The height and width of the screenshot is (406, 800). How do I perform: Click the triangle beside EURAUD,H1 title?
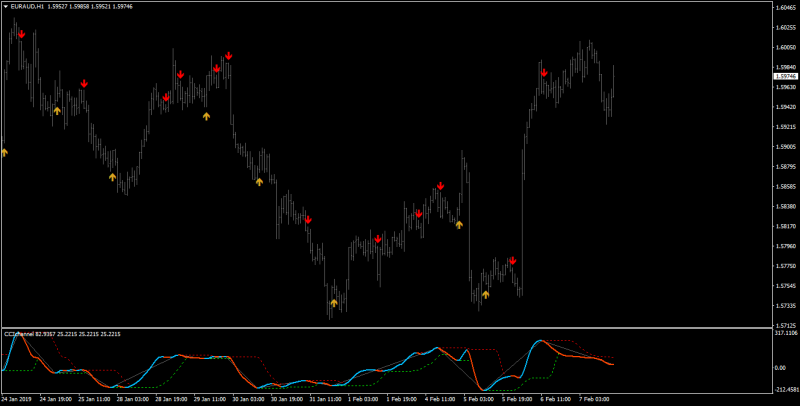(6, 7)
